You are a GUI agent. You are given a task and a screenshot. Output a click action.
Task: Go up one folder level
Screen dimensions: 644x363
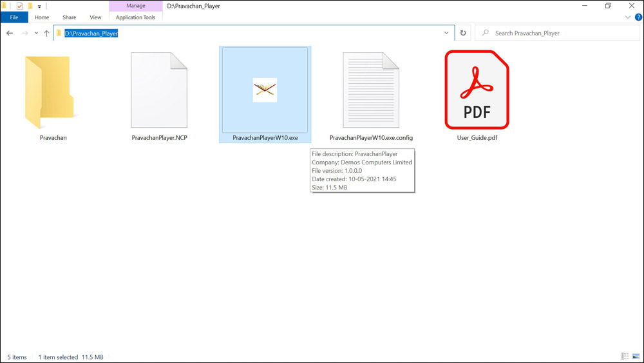click(x=46, y=34)
